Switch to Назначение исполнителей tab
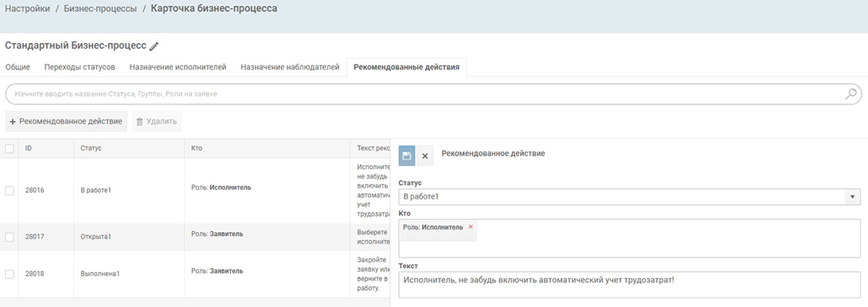Image resolution: width=868 pixels, height=307 pixels. click(x=178, y=68)
